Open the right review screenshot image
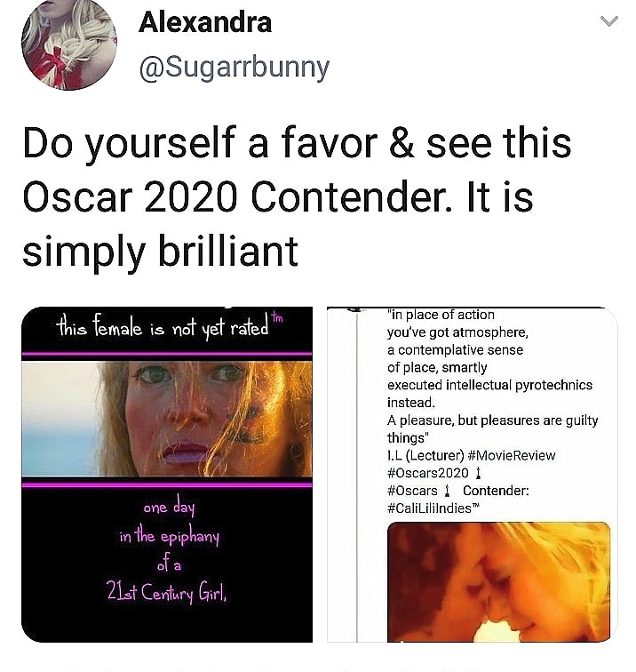This screenshot has height=672, width=636. click(x=473, y=475)
